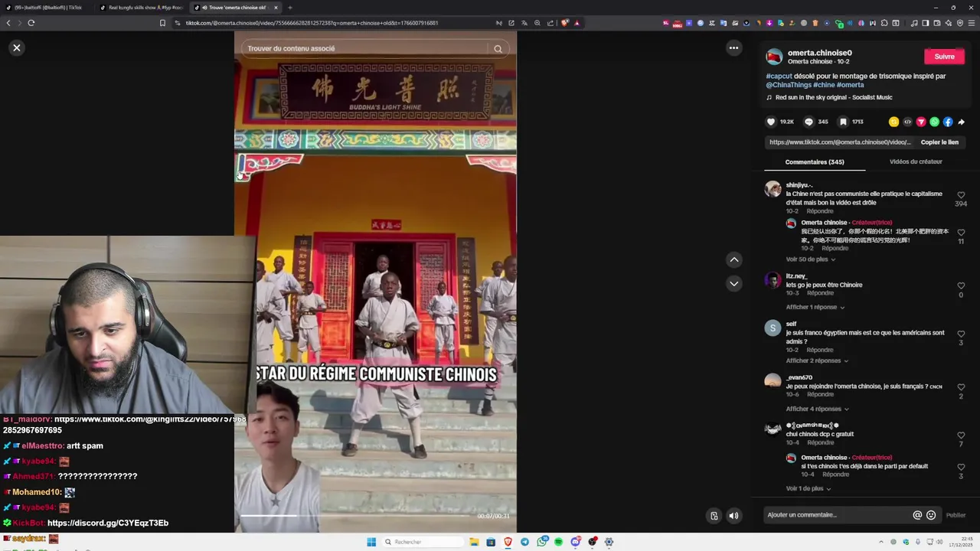
Task: Reply to shinjiyu's comment
Action: tap(820, 211)
